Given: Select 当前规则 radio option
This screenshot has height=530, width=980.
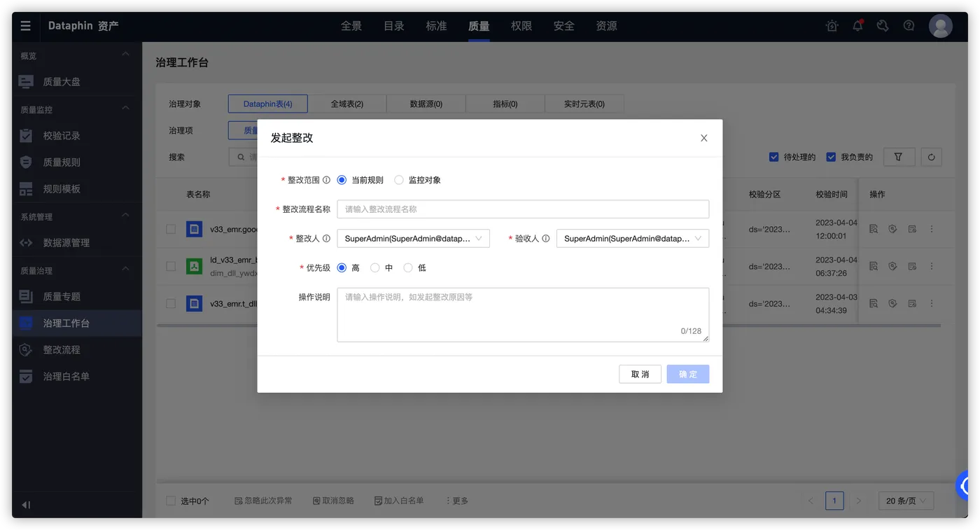Looking at the screenshot, I should tap(342, 180).
